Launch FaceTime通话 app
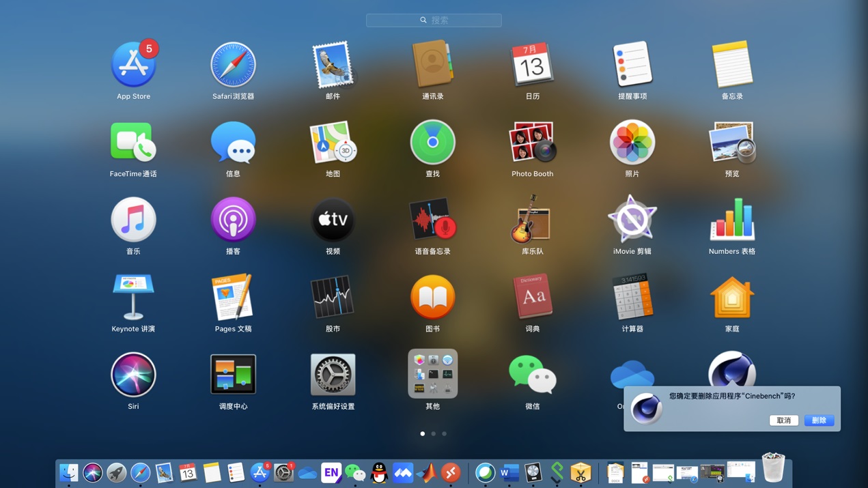This screenshot has height=488, width=868. coord(133,142)
